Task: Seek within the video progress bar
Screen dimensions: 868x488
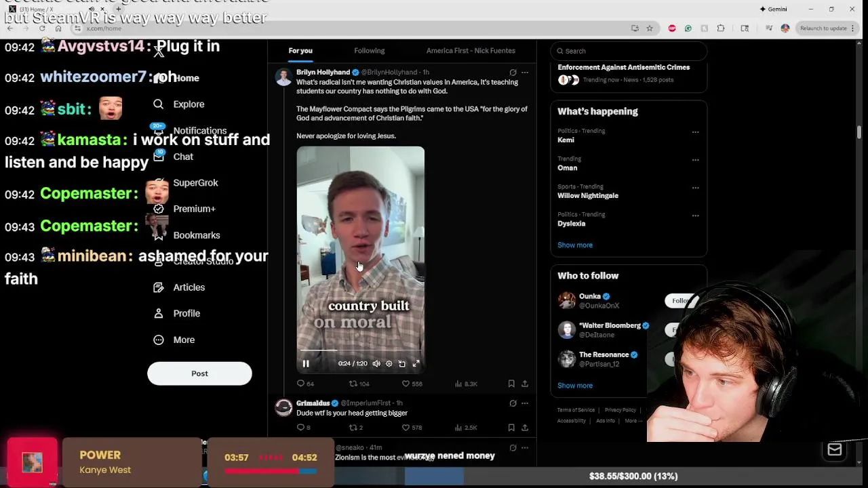Action: [x=359, y=350]
